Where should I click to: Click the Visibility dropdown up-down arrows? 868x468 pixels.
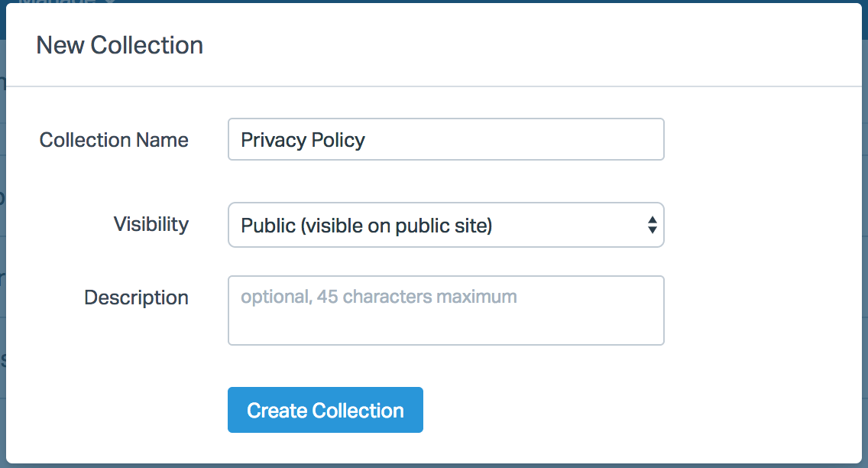(x=652, y=225)
